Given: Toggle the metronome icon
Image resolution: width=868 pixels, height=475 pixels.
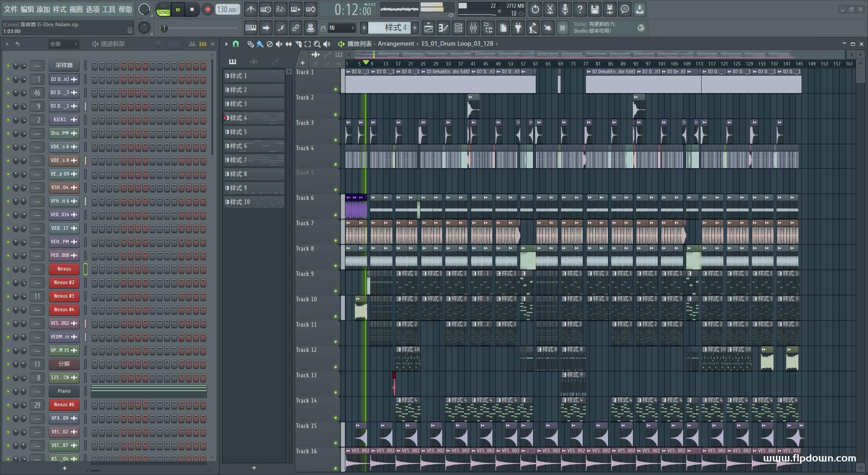Looking at the screenshot, I should coord(250,9).
